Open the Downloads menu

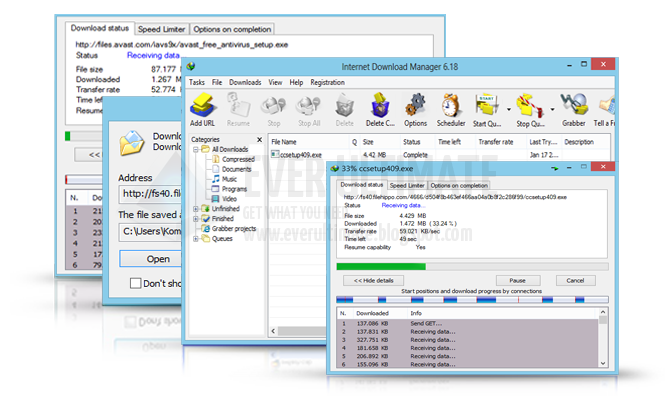(245, 82)
